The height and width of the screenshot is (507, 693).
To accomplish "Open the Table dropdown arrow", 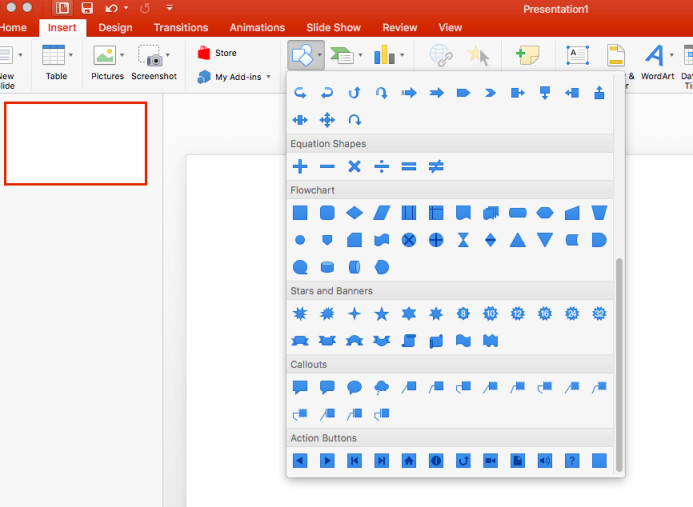I will tap(71, 55).
